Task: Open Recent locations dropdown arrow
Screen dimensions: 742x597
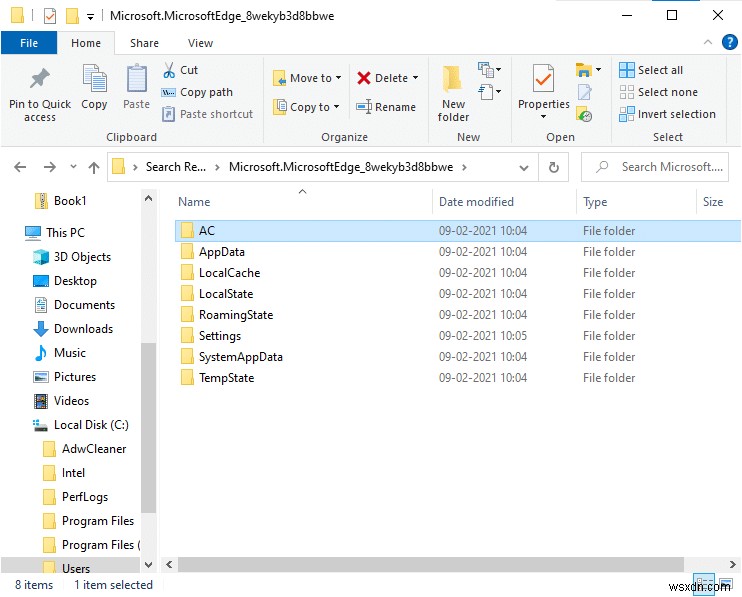Action: [x=73, y=167]
